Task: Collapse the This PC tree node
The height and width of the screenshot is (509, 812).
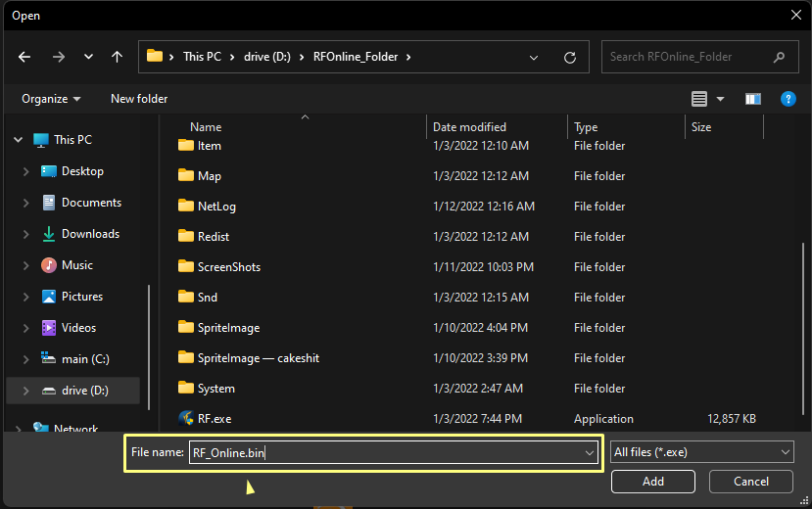Action: (18, 140)
